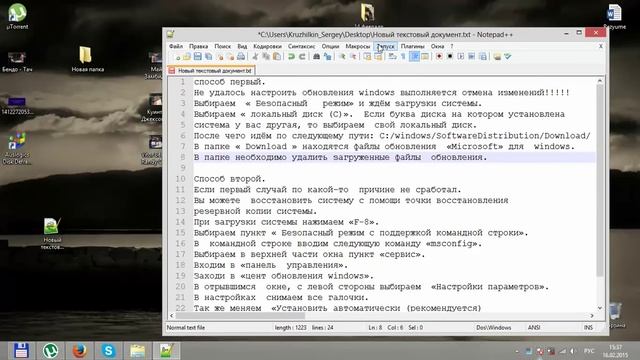Open the Поиск menu

click(x=222, y=46)
